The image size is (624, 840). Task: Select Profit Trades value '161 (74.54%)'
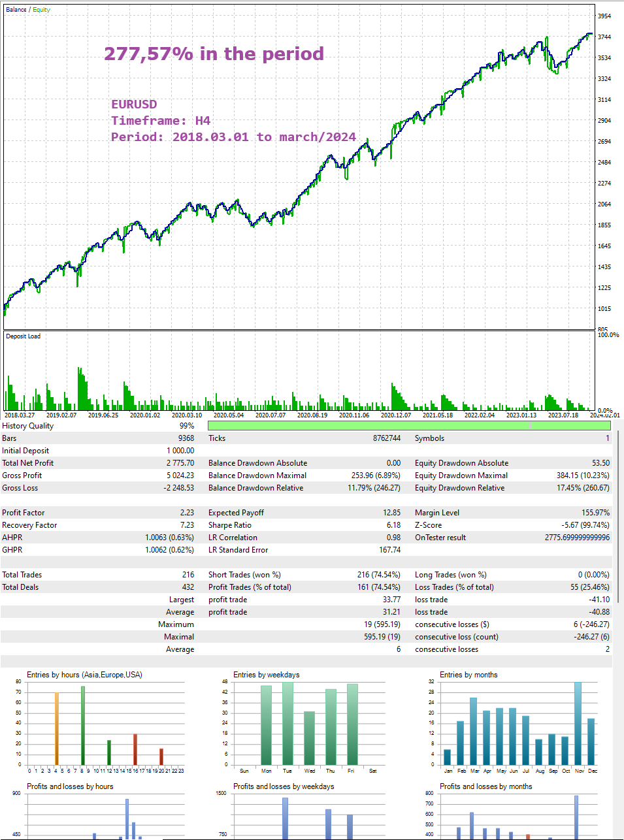pyautogui.click(x=379, y=587)
